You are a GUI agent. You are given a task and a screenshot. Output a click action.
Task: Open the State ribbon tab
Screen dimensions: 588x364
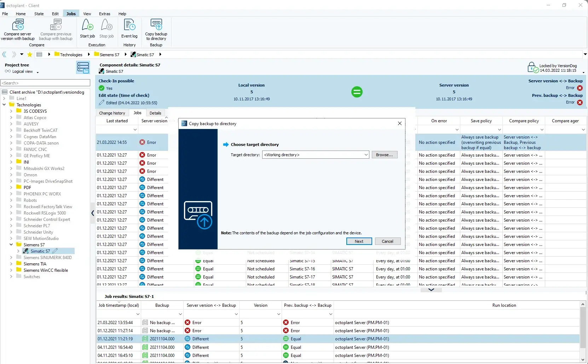point(39,14)
